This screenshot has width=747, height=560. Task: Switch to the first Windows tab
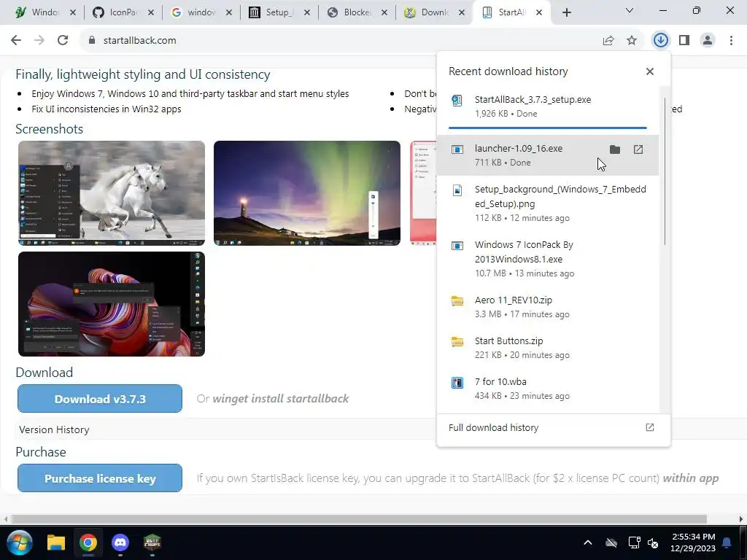44,12
